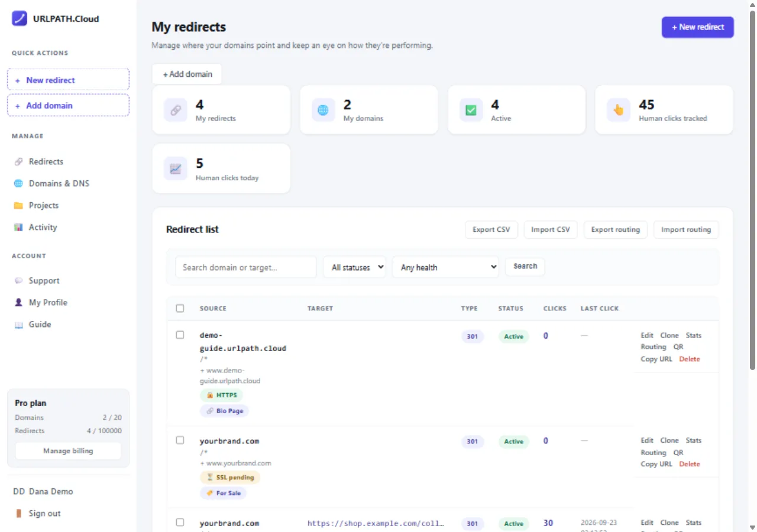Click Delete for demo-guide.urlpath.cloud

point(690,359)
